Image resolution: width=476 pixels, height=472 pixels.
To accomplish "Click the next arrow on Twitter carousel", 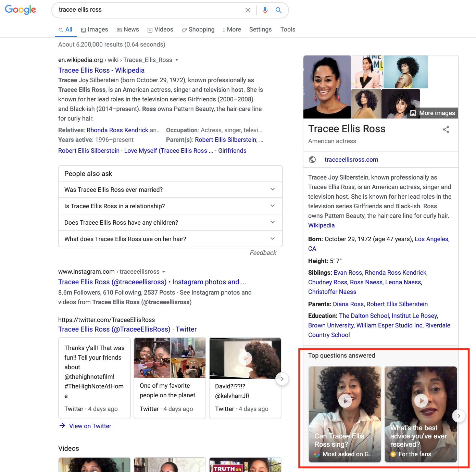I will tap(282, 379).
